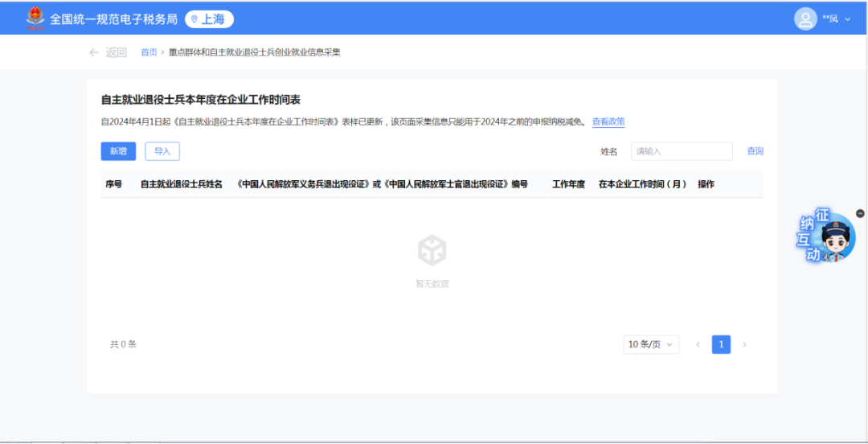Click the 操作 column header
The width and height of the screenshot is (868, 444).
pos(706,184)
